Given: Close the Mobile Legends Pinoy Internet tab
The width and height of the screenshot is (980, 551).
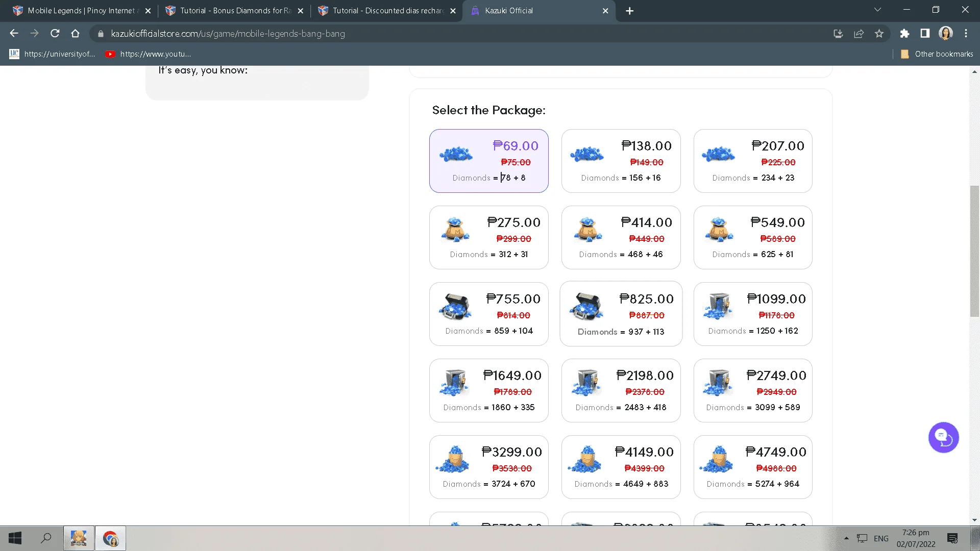Looking at the screenshot, I should pyautogui.click(x=148, y=11).
